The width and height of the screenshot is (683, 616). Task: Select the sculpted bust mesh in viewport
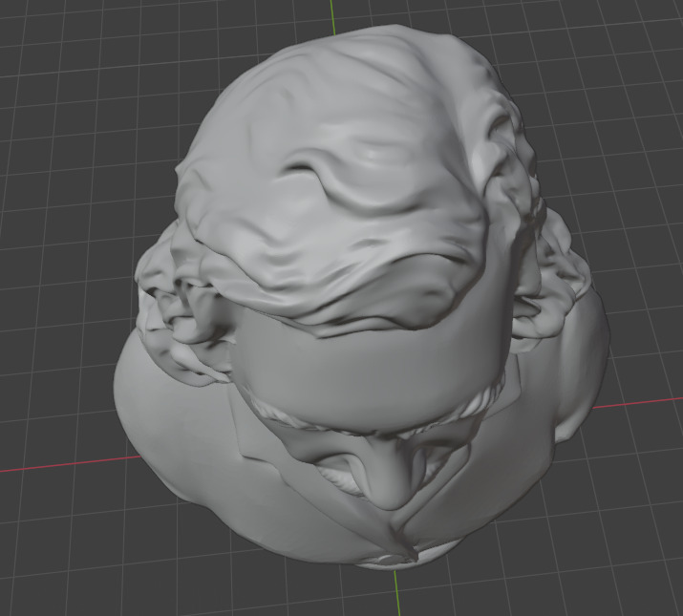pos(361,296)
